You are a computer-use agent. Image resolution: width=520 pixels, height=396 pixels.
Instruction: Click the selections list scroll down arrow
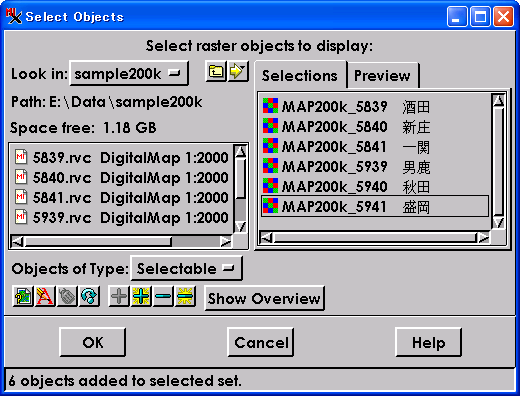tap(498, 222)
